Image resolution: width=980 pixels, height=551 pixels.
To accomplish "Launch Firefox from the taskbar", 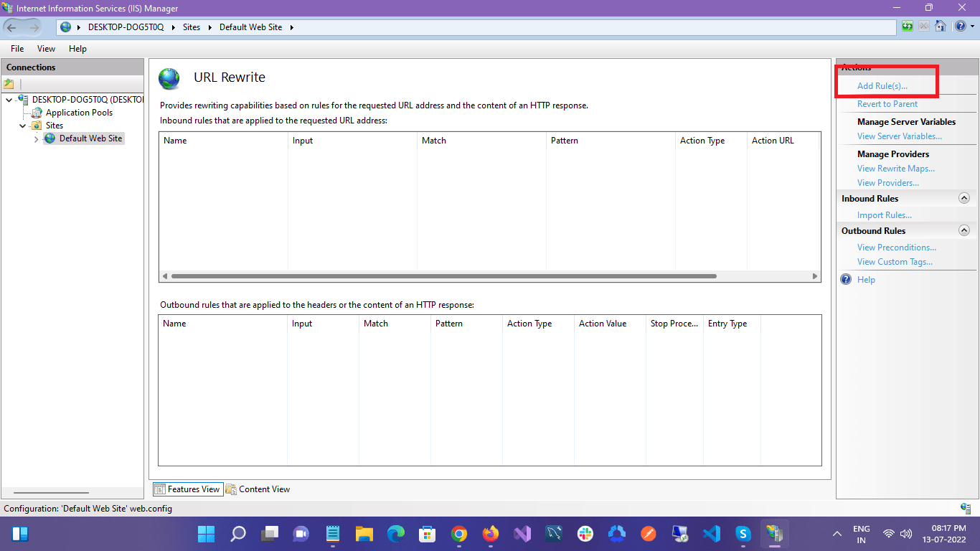I will tap(491, 534).
